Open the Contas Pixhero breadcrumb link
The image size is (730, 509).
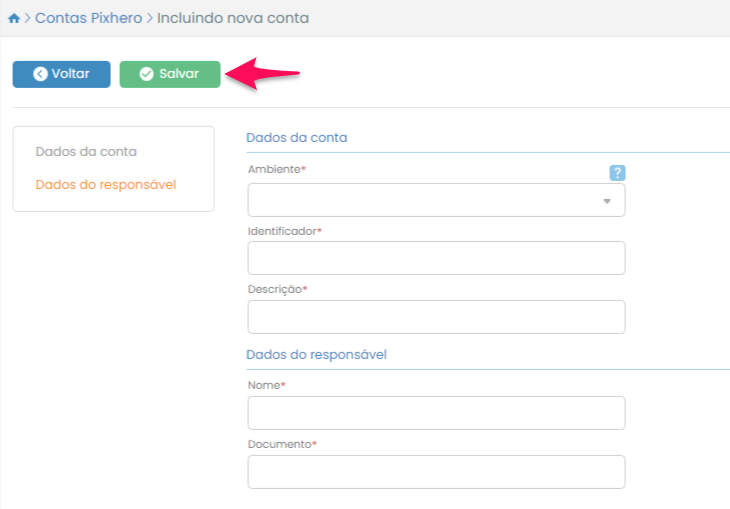[x=88, y=18]
